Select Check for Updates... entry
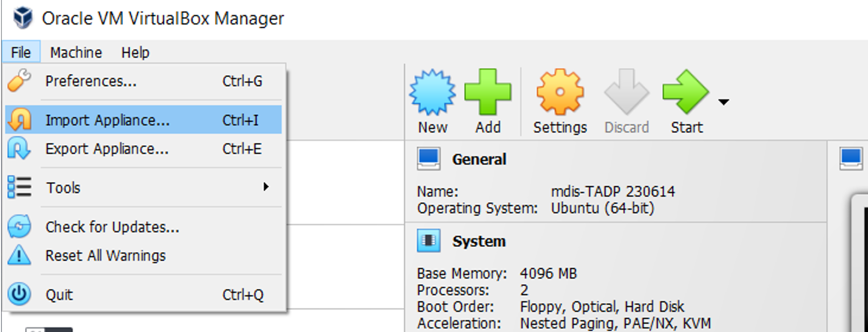Image resolution: width=868 pixels, height=332 pixels. tap(144, 227)
